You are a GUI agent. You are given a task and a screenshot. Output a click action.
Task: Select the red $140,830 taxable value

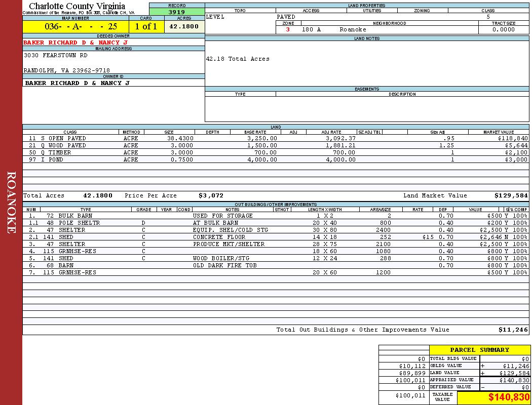(509, 397)
